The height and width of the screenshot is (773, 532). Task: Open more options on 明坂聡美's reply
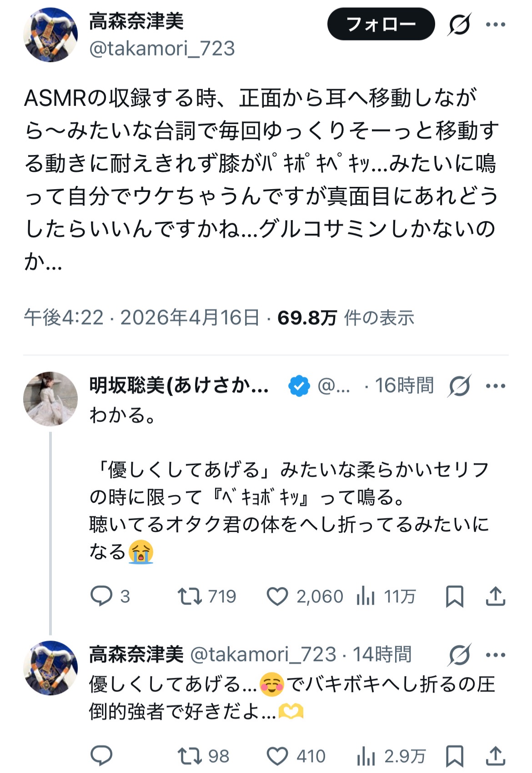(x=496, y=386)
